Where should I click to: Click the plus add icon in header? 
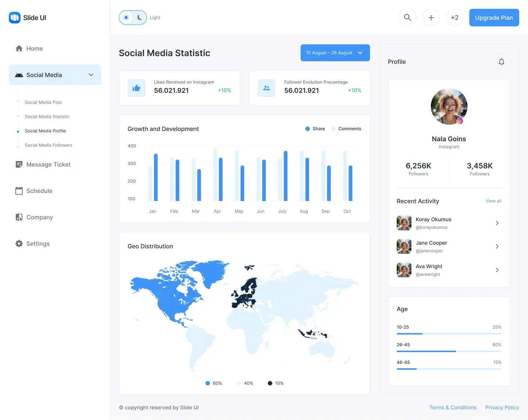[x=431, y=18]
